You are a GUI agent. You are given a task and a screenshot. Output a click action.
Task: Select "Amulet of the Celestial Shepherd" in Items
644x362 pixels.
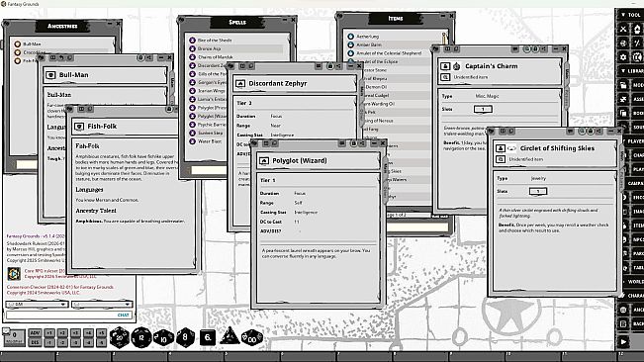[x=389, y=53]
